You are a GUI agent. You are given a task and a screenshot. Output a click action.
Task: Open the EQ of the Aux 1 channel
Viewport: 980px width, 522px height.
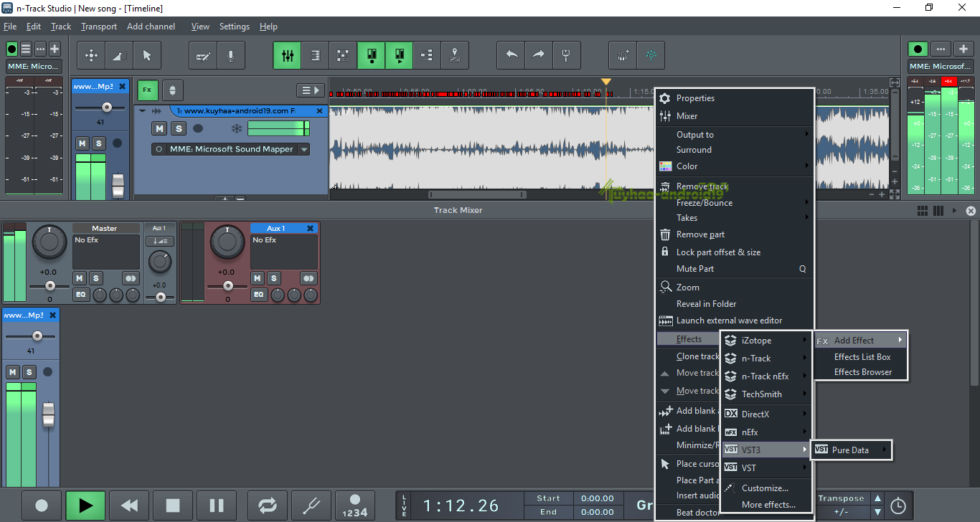[x=258, y=294]
